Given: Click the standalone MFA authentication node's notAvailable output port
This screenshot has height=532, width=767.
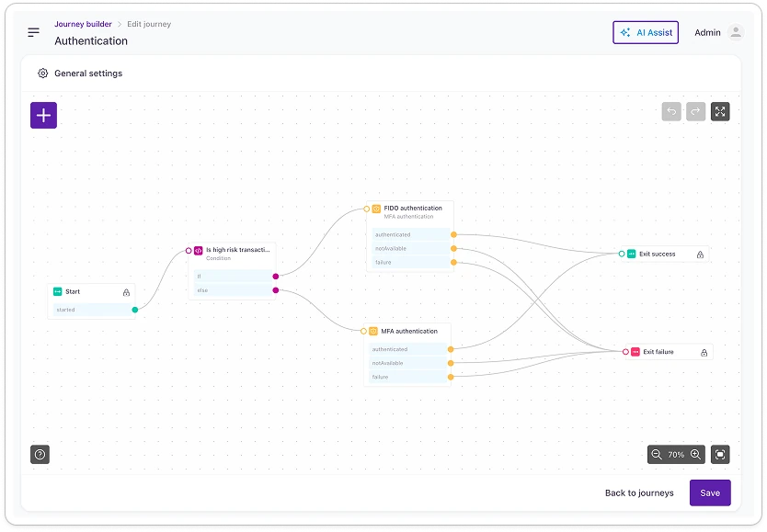Looking at the screenshot, I should [x=451, y=363].
